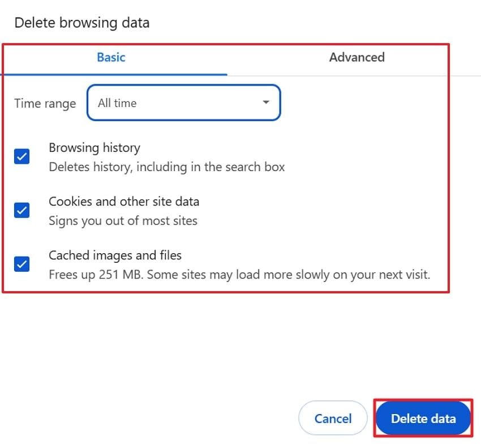Click the 'Delete browsing data' dialog title
The height and width of the screenshot is (448, 481).
click(x=81, y=23)
